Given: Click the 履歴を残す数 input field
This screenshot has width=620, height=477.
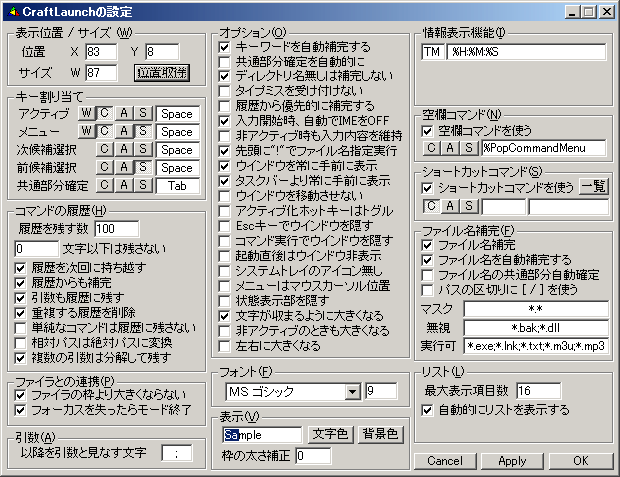Looking at the screenshot, I should (x=117, y=229).
